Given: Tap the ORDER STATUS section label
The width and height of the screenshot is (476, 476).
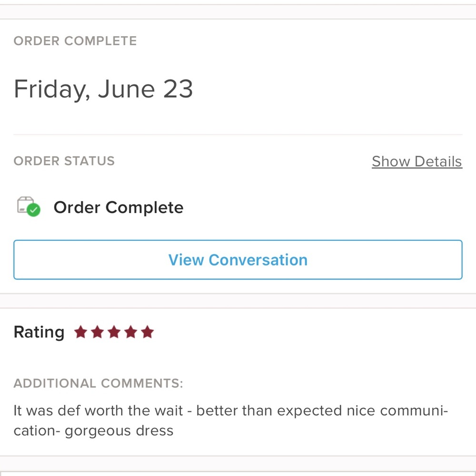Looking at the screenshot, I should [64, 161].
